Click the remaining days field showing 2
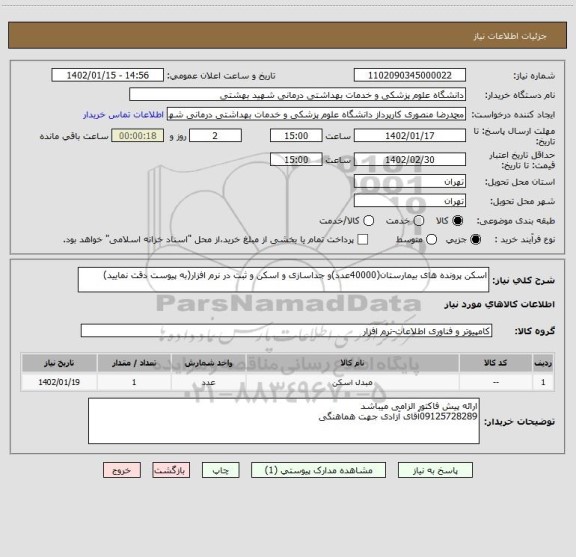The image size is (576, 557). point(215,136)
